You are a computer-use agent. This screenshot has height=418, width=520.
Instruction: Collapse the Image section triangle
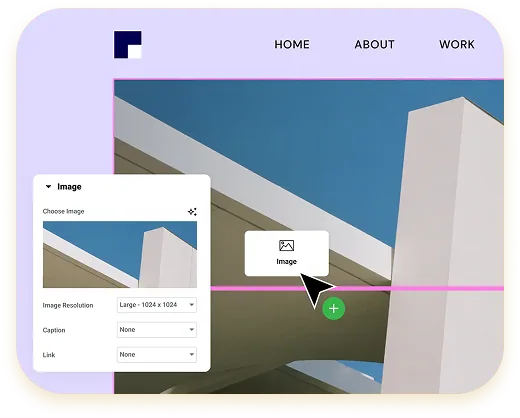coord(48,187)
